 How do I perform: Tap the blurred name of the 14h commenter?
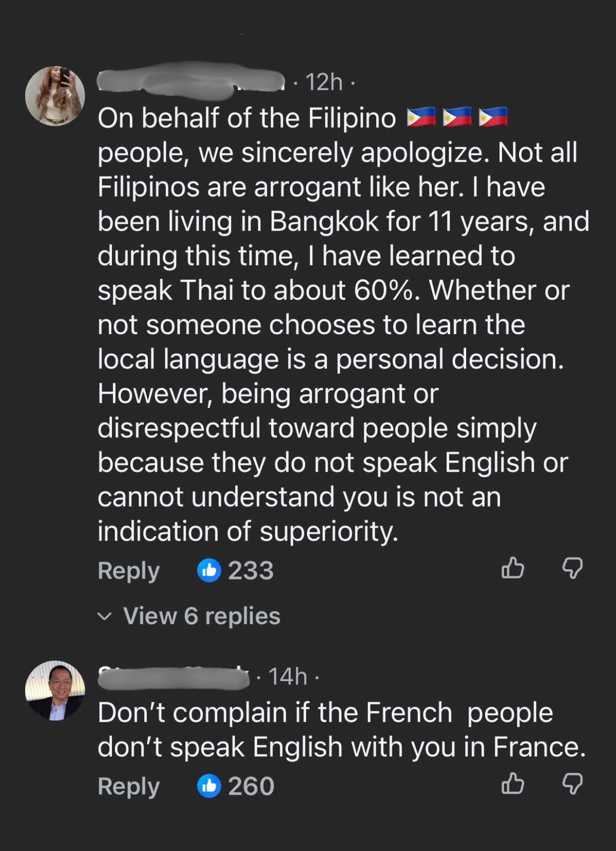[x=174, y=677]
